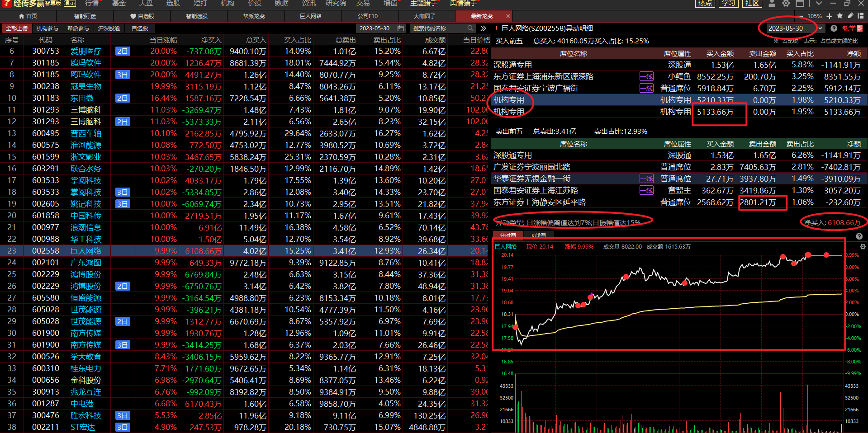Click the 一线 tag for 华泰证券无锡金融一街
Screen dimensions: 868x433
(646, 179)
